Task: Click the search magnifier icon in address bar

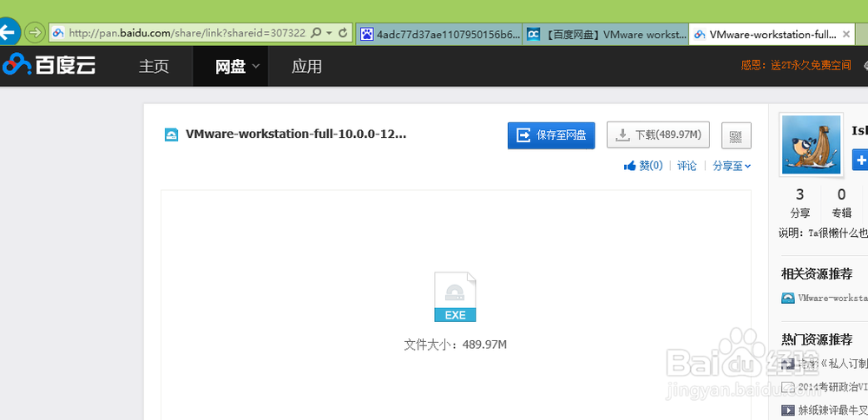Action: coord(316,33)
